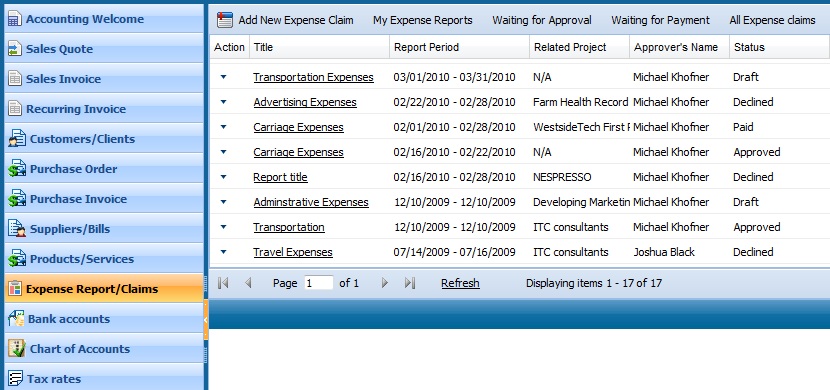Open the My Expense Reports view

click(422, 20)
